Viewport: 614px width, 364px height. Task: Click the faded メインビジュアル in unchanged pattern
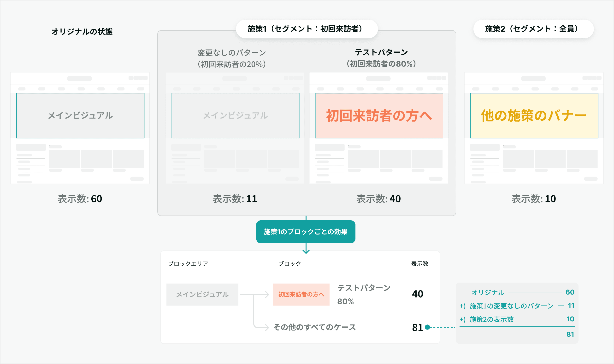click(235, 115)
